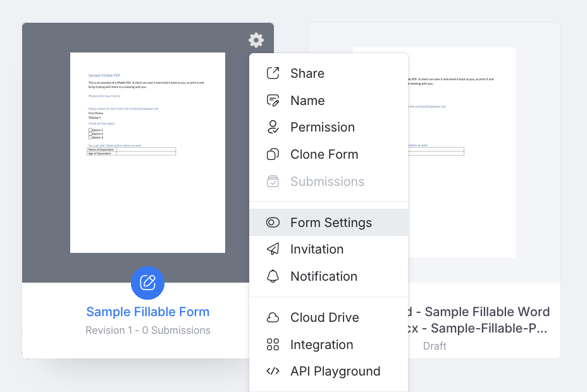Click the Integration grid icon
587x392 pixels.
pos(273,345)
